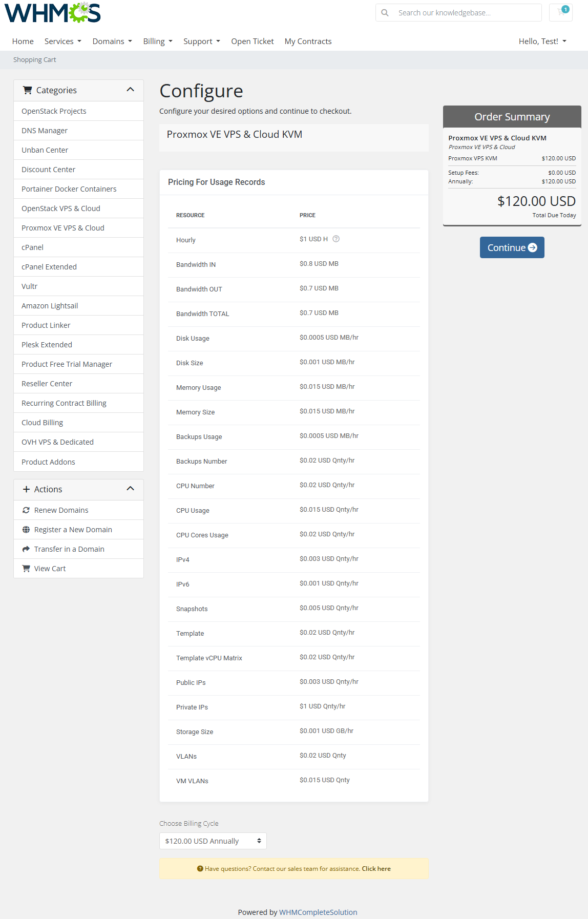Screen dimensions: 588x919
Task: Open the Choose Billing Cycle select box
Action: 213,841
